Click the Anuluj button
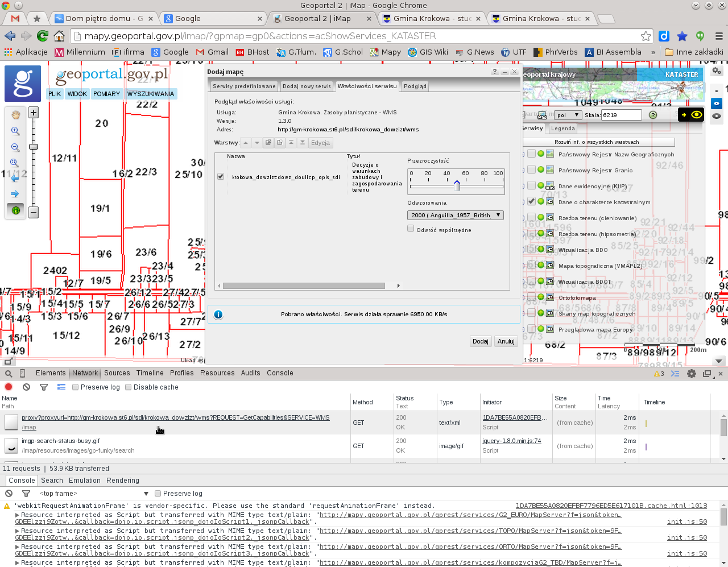This screenshot has width=728, height=567. (506, 341)
